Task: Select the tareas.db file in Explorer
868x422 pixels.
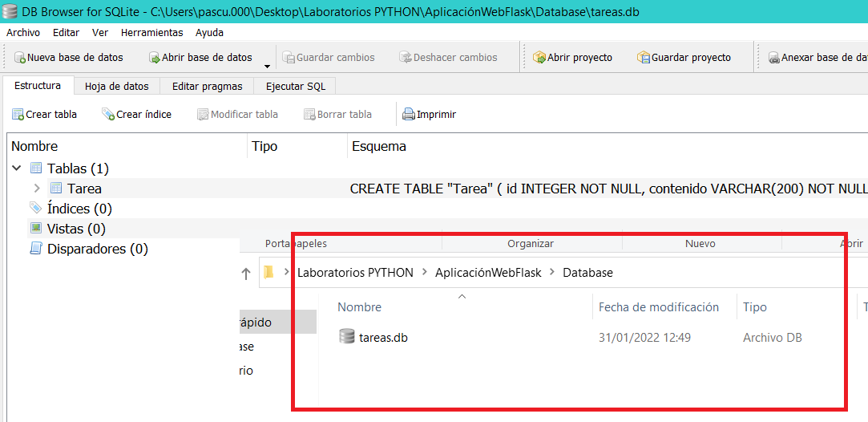Action: tap(384, 337)
